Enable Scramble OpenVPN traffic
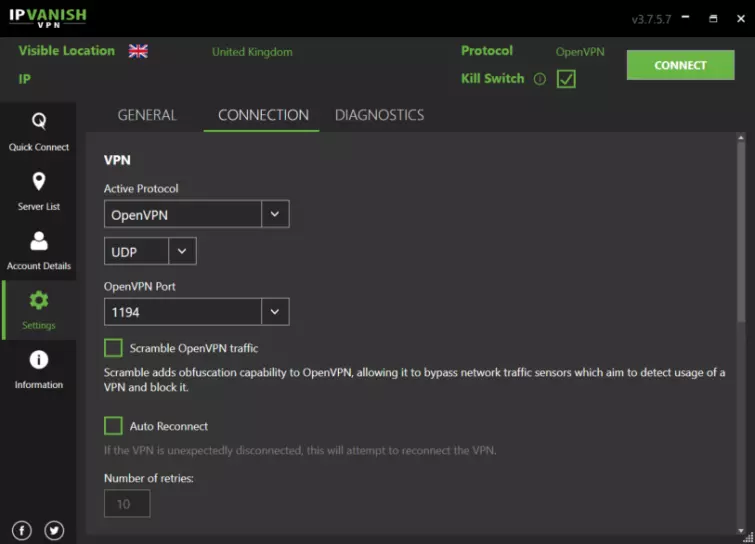The image size is (755, 544). (x=113, y=348)
